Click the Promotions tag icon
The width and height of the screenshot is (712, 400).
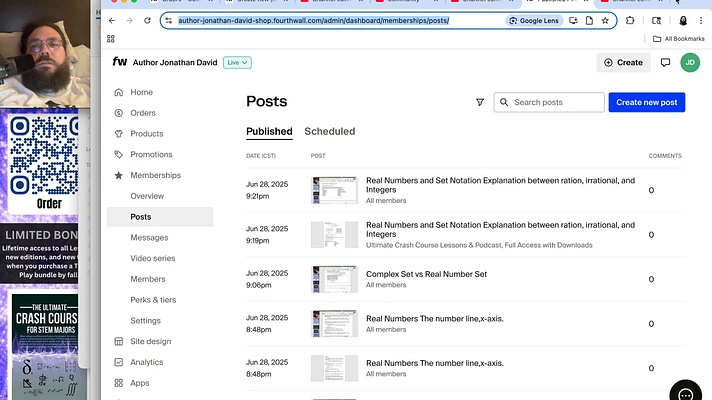(x=119, y=154)
